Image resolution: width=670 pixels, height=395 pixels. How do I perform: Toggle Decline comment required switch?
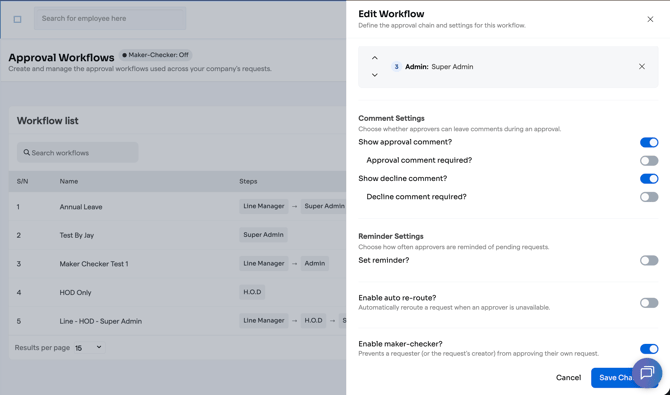[x=649, y=197]
